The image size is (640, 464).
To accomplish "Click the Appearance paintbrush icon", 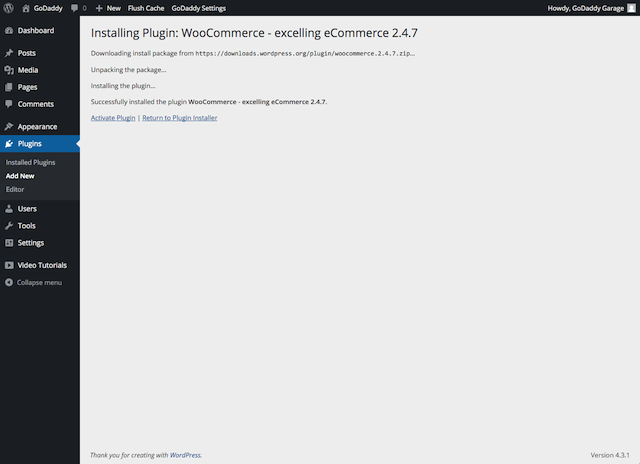I will point(9,127).
